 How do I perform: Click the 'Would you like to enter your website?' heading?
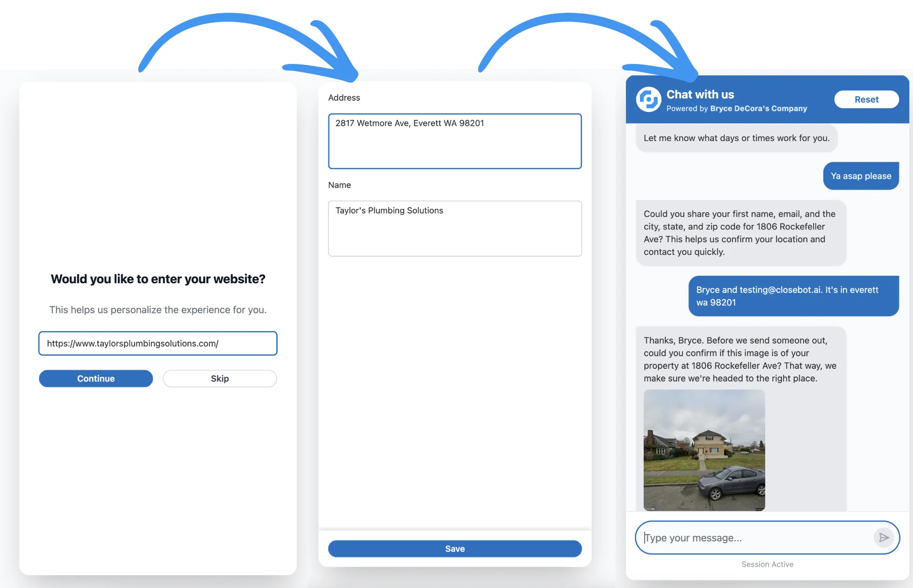(158, 279)
